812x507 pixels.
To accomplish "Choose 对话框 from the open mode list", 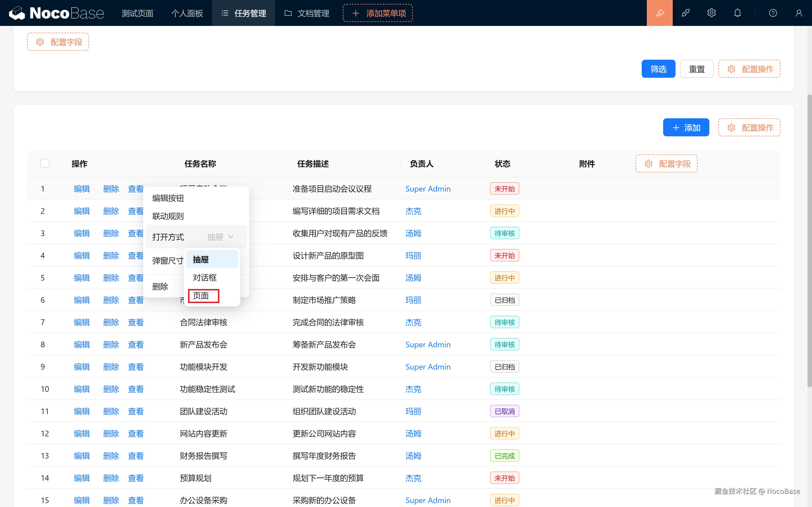I will (205, 278).
